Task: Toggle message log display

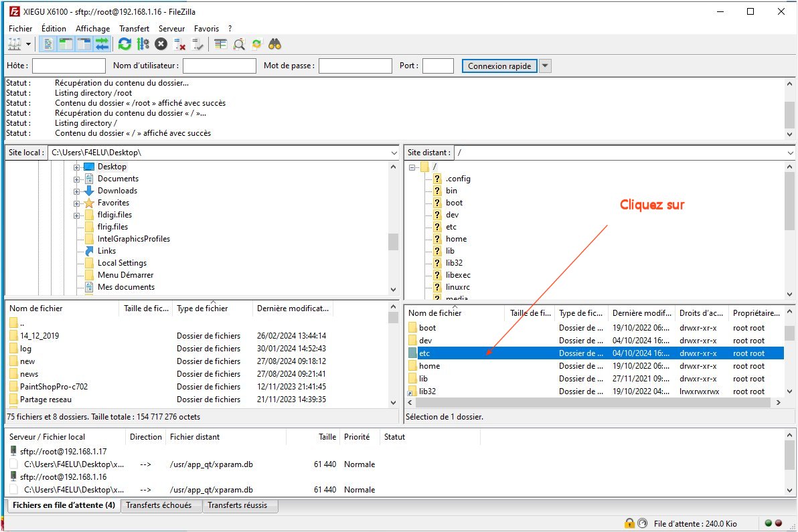Action: [48, 44]
